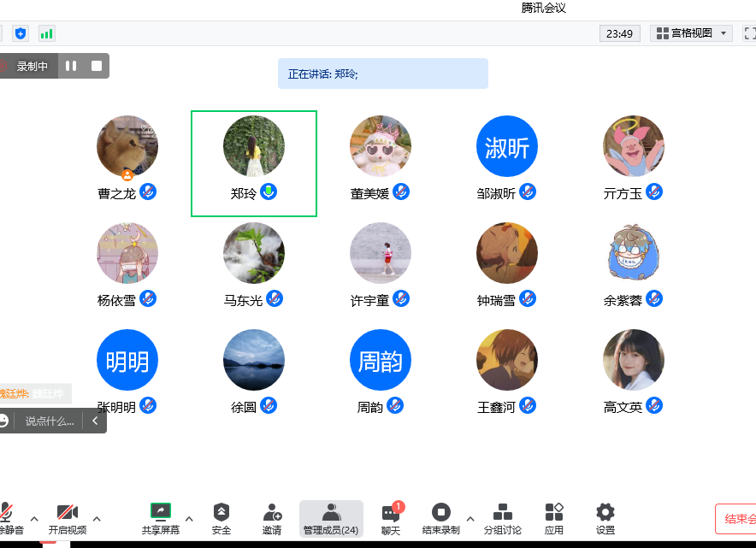This screenshot has width=756, height=548.
Task: Select 郑玲's highlighted participant avatar
Action: 254,147
